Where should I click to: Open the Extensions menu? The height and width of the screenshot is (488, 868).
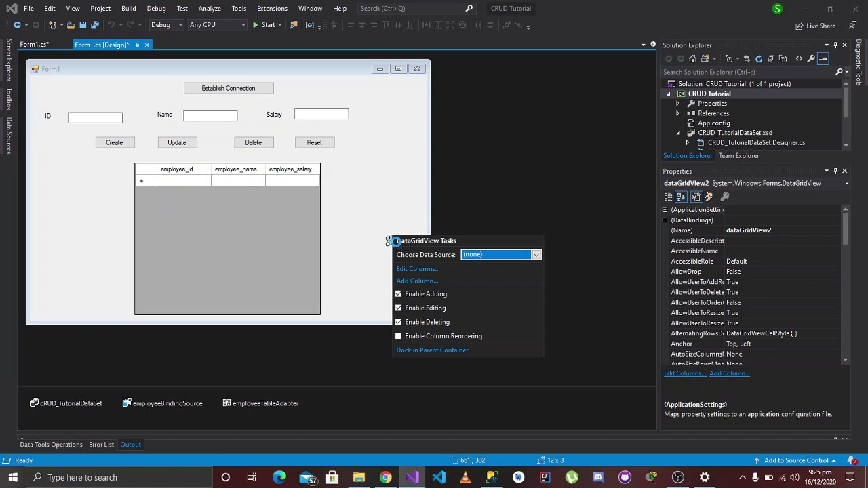click(x=272, y=8)
